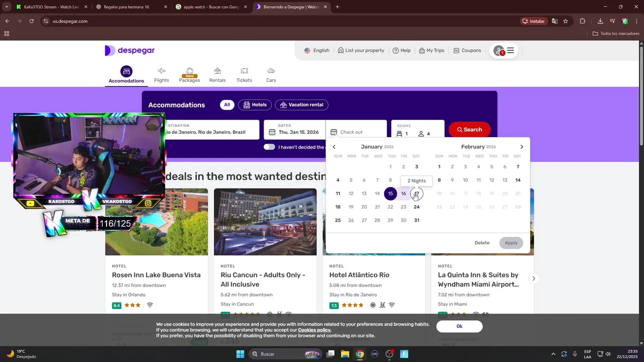
Task: Show next hotel deals carousel arrow
Action: [534, 279]
